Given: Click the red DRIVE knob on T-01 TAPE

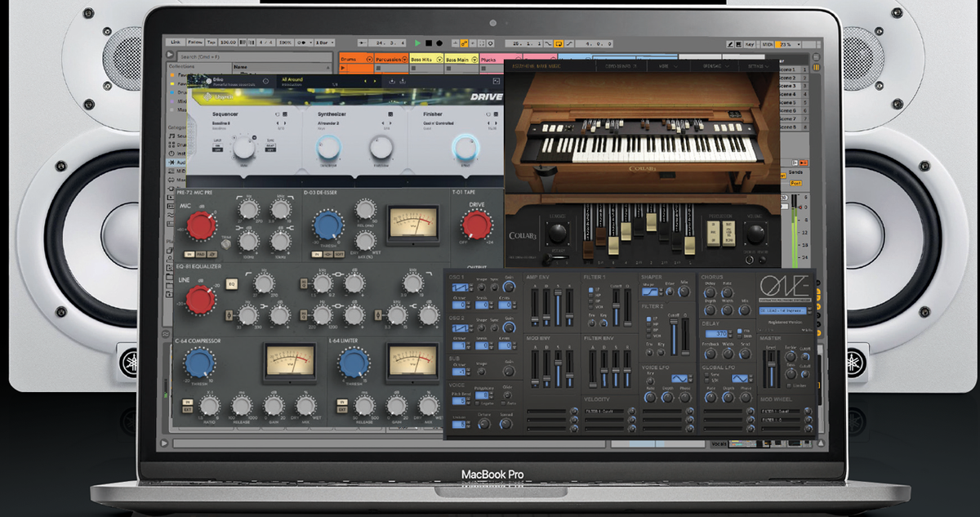Looking at the screenshot, I should pyautogui.click(x=475, y=226).
